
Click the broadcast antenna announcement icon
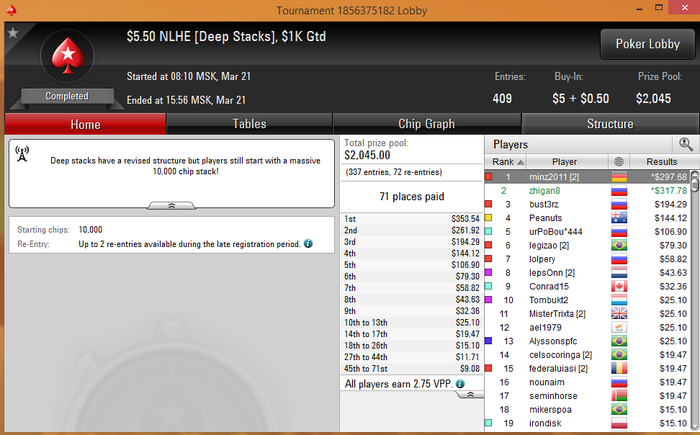22,154
